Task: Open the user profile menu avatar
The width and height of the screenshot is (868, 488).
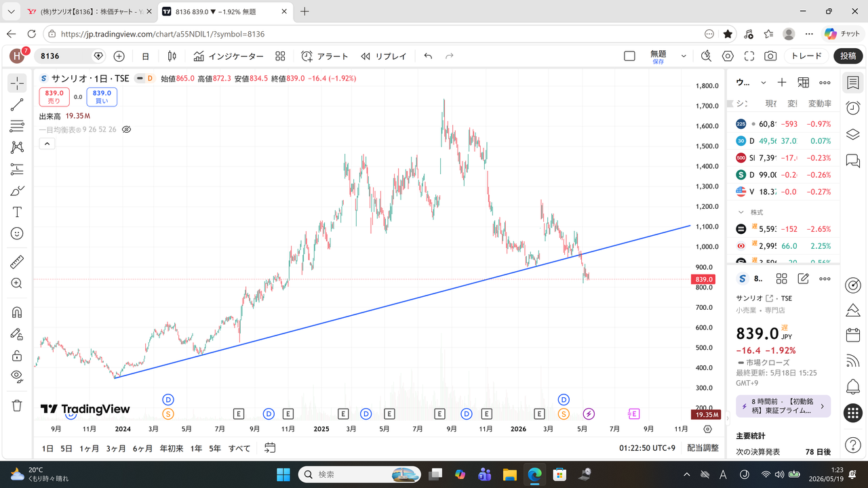Action: [18, 56]
